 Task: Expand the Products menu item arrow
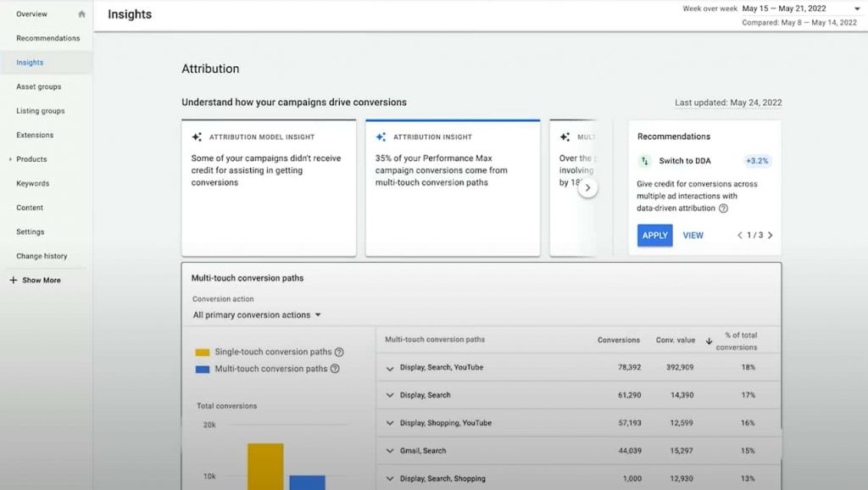click(10, 159)
